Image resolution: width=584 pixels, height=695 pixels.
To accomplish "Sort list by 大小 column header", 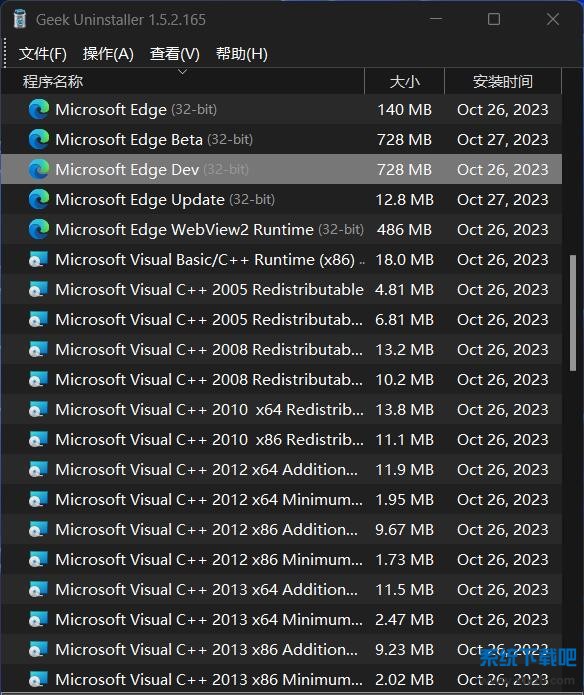I will pyautogui.click(x=405, y=82).
